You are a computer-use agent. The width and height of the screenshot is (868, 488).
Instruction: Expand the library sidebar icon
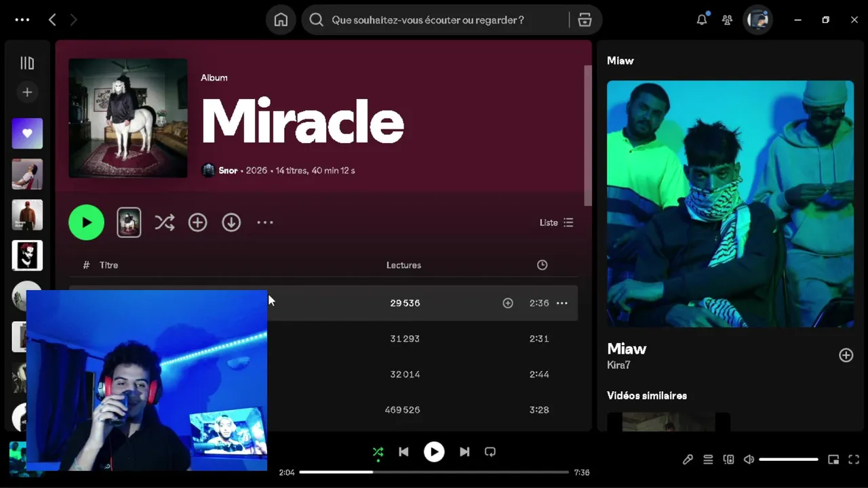click(27, 63)
